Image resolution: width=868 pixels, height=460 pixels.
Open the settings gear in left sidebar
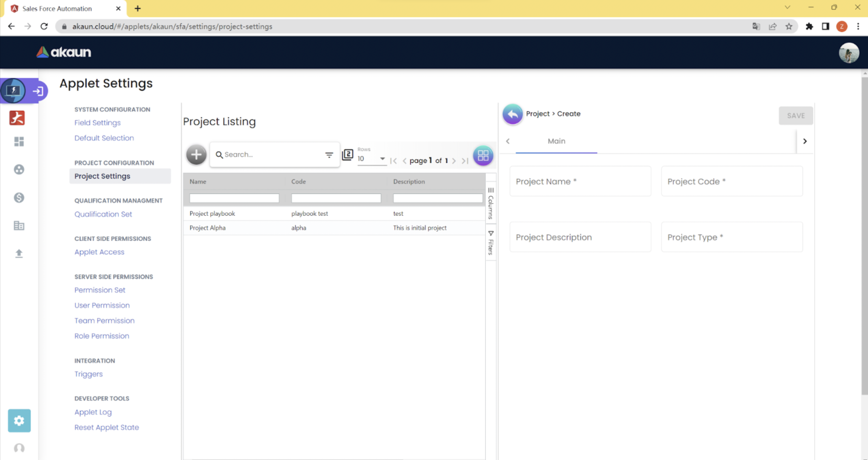pyautogui.click(x=19, y=420)
